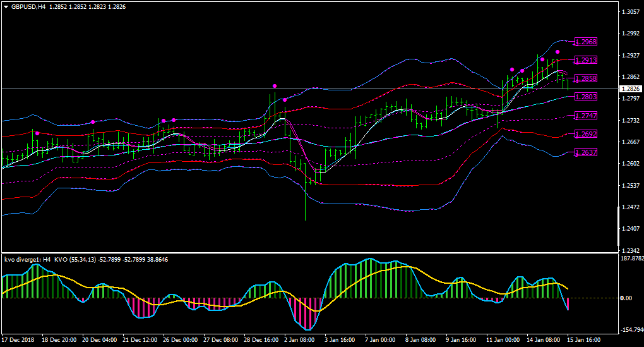Click the white vertical bar on price scale
644x347 pixels.
(x=619, y=226)
